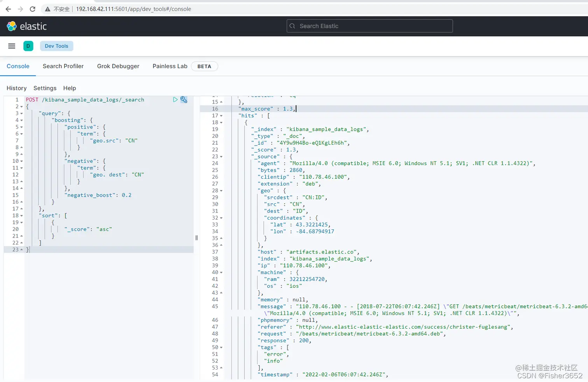Click the Dev Tools breadcrumb
Viewport: 588px width, 382px height.
[x=56, y=46]
